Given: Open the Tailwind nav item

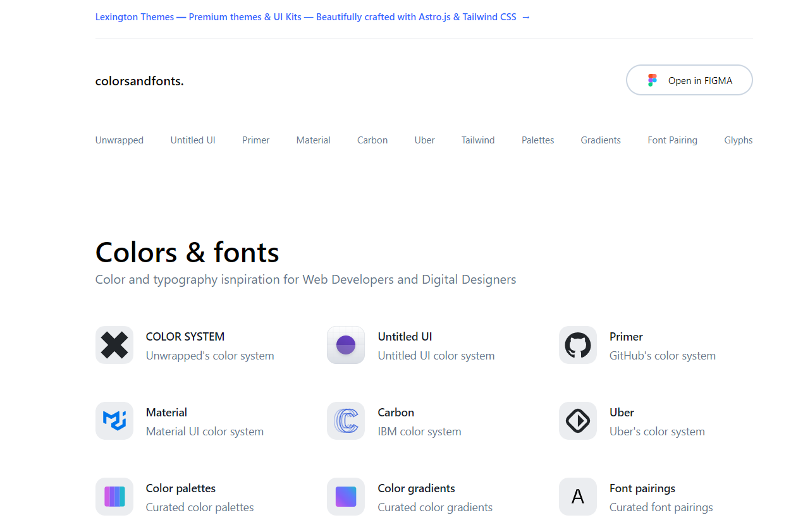Looking at the screenshot, I should 478,140.
